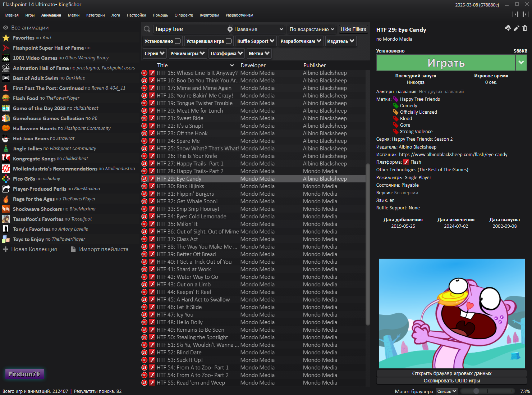The width and height of the screenshot is (532, 395).
Task: Clear the search field with X icon
Action: [230, 29]
